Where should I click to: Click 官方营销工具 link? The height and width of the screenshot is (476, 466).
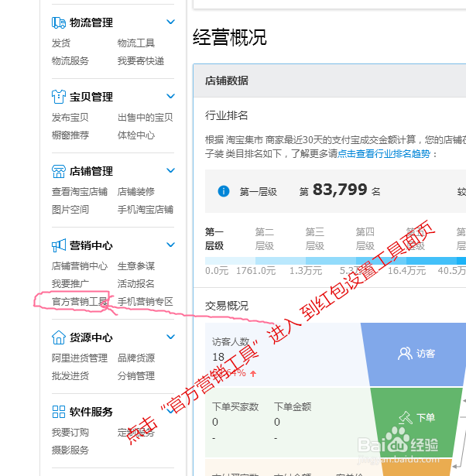click(x=80, y=301)
